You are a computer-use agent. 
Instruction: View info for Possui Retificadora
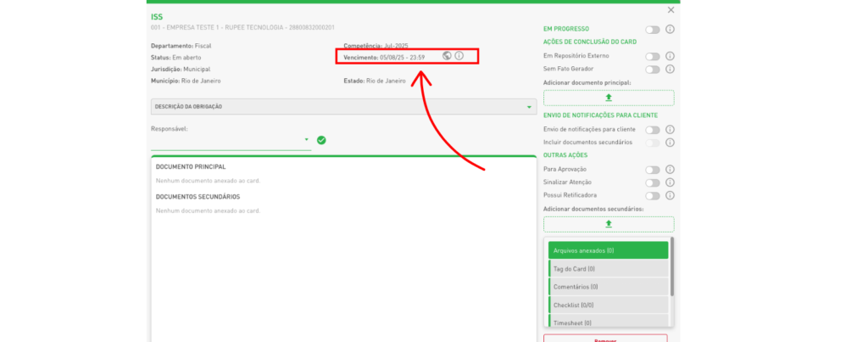[670, 195]
